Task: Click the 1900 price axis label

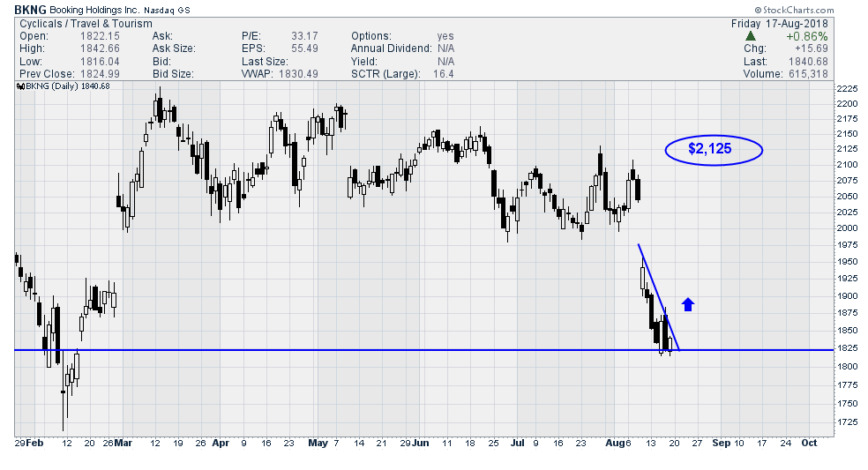Action: click(x=847, y=296)
